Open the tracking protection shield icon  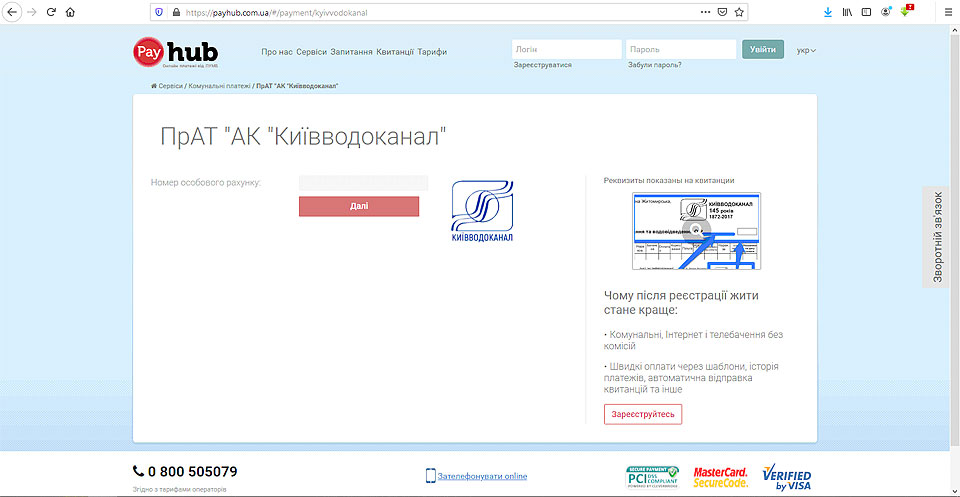159,12
